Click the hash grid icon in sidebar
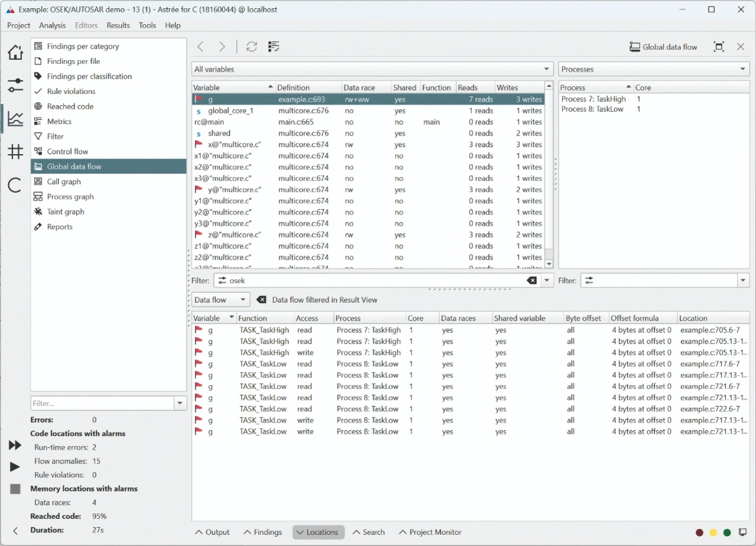Viewport: 756px width, 546px height. point(15,152)
